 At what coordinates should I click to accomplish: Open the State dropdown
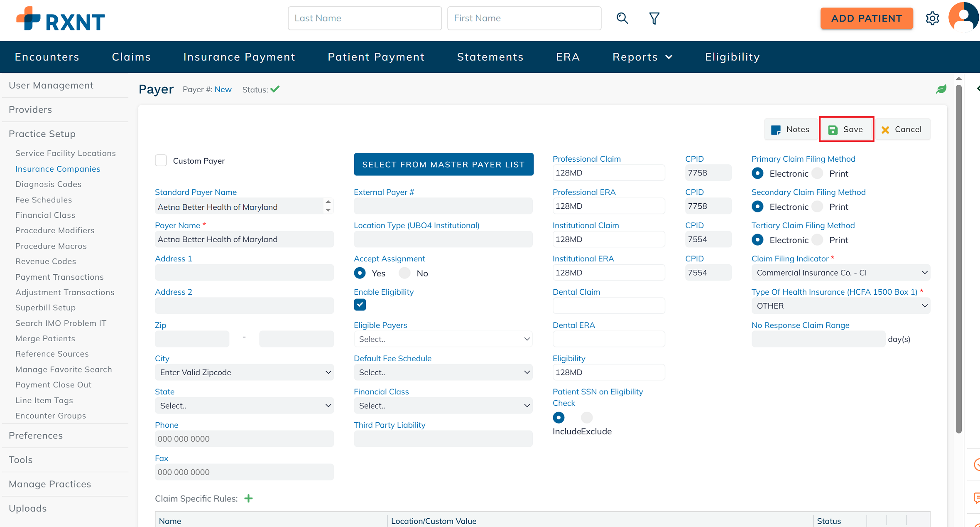[x=244, y=406]
